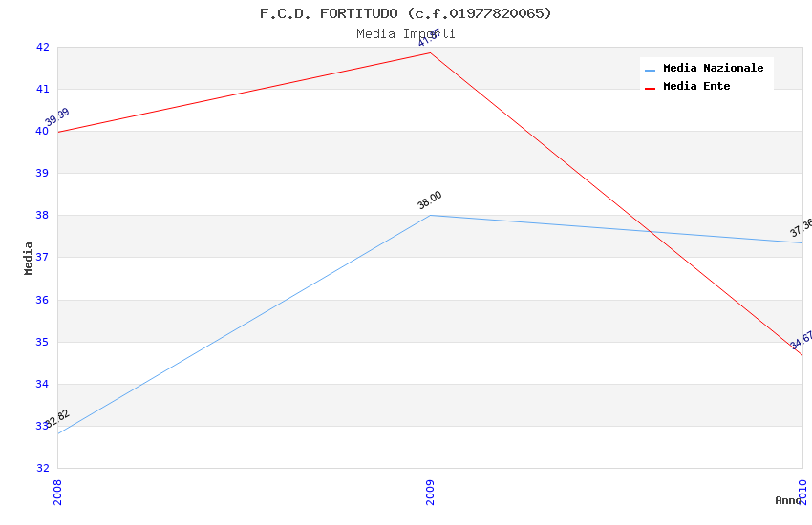Viewport: 812px width, 525px height.
Task: Click the blue Media Nazionale legend swatch
Action: point(651,70)
